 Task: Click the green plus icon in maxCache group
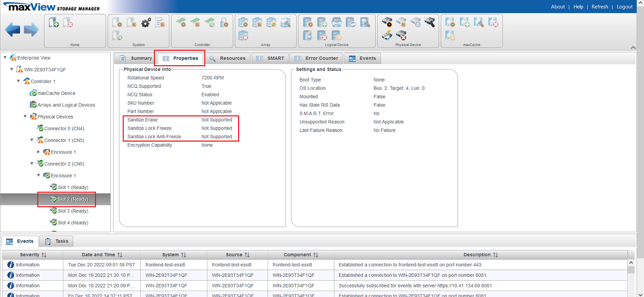click(464, 23)
